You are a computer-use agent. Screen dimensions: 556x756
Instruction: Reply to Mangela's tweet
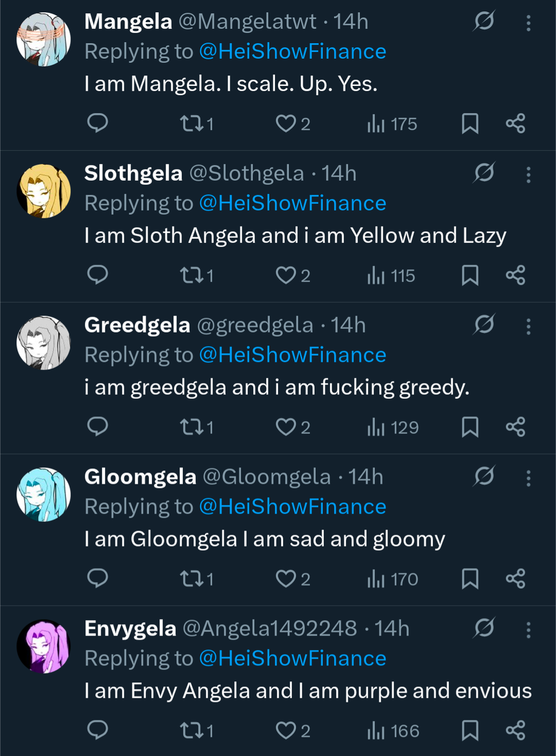pyautogui.click(x=97, y=124)
